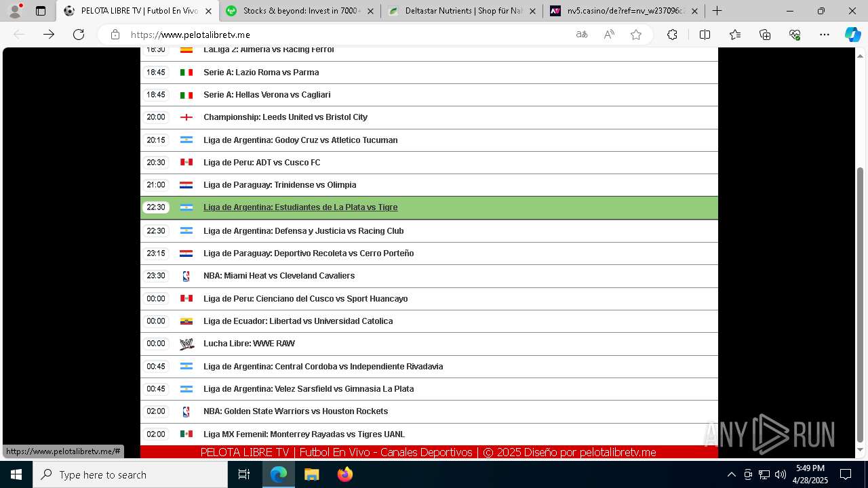Activate the Read Aloud icon
Screen dimensions: 868x488
pyautogui.click(x=609, y=35)
